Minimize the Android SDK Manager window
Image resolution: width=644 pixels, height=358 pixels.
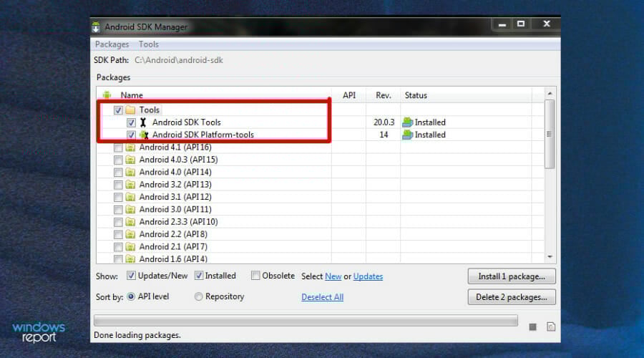[502, 24]
